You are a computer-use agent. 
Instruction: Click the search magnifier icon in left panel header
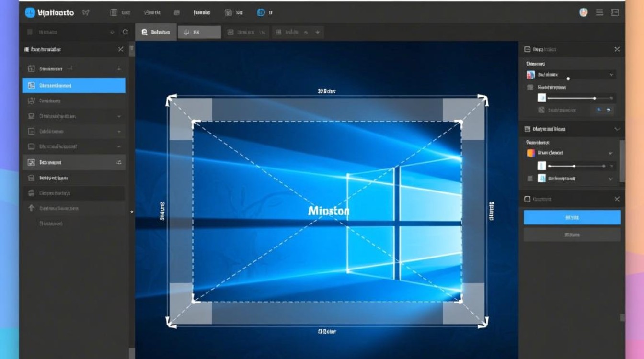pos(126,32)
